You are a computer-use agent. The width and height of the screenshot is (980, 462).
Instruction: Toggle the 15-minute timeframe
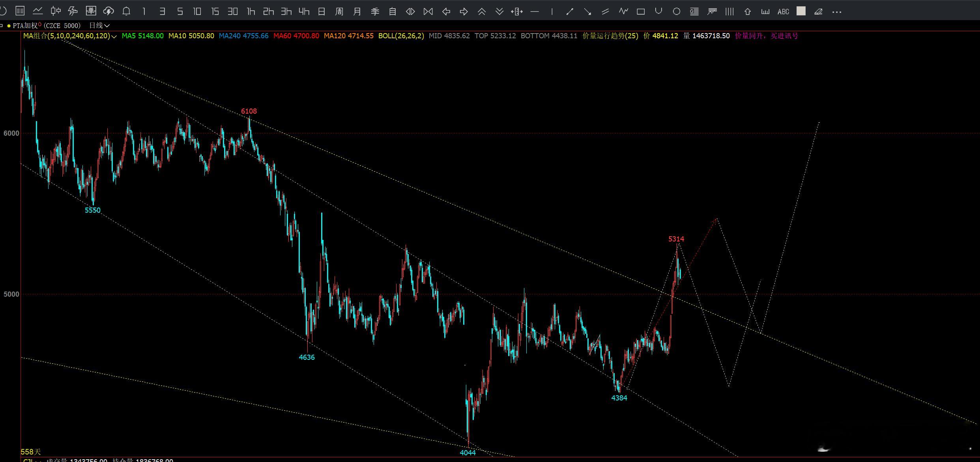click(215, 11)
